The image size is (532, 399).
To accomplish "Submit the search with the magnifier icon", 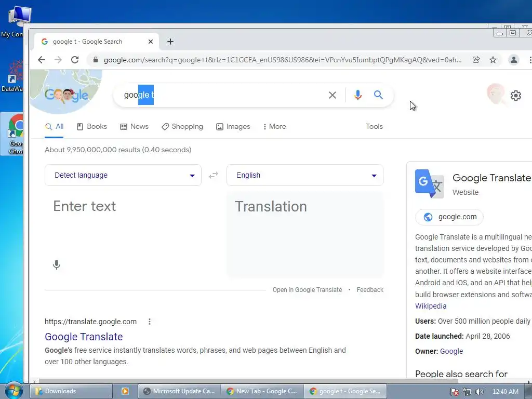I will (x=378, y=95).
